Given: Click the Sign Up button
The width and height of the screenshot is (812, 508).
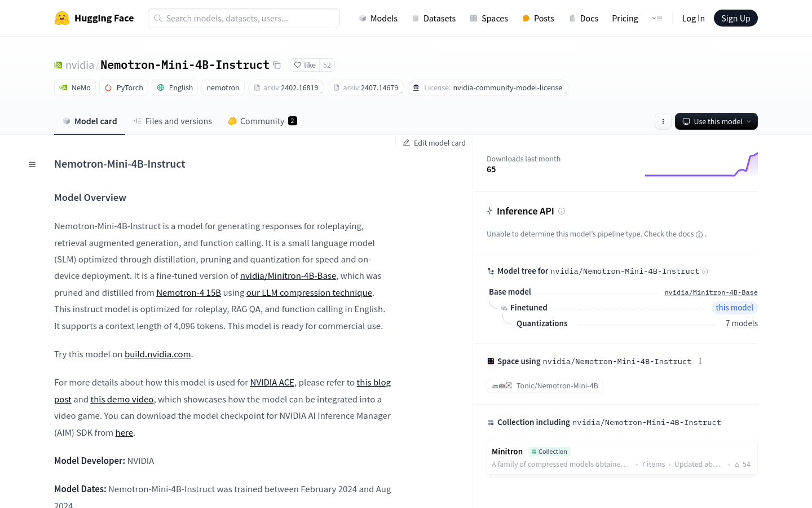Looking at the screenshot, I should (x=735, y=18).
